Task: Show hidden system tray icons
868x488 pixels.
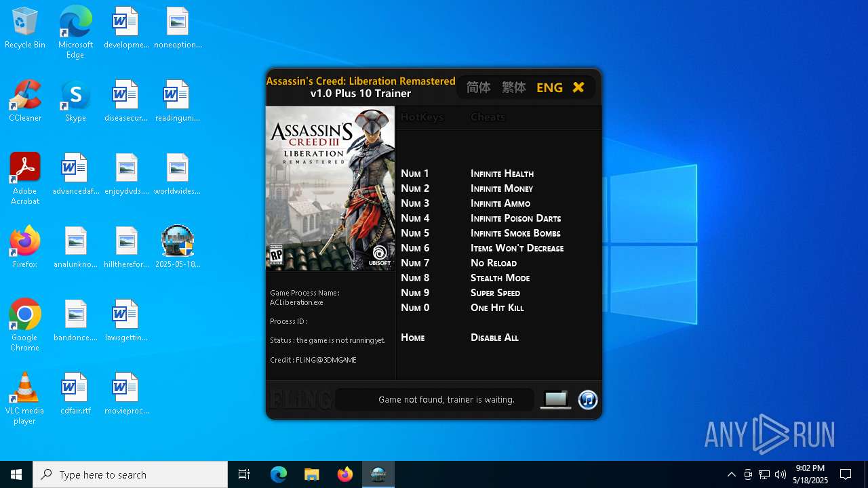Action: tap(731, 474)
